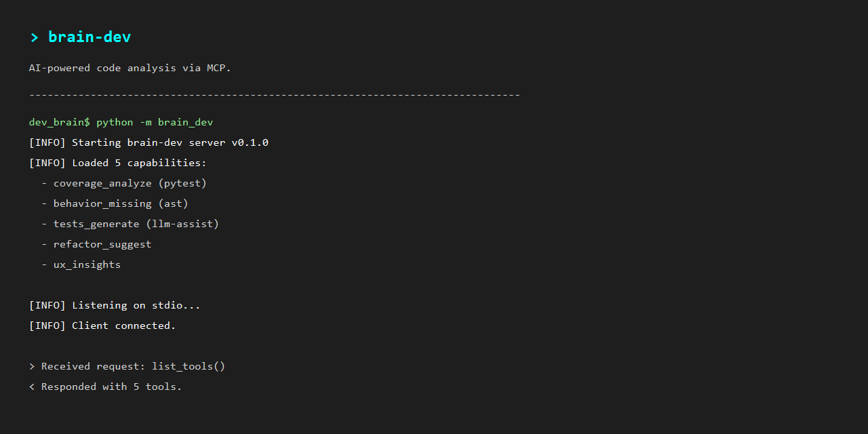The image size is (868, 434).
Task: Click the 'python -m brain_dev' command
Action: point(155,122)
